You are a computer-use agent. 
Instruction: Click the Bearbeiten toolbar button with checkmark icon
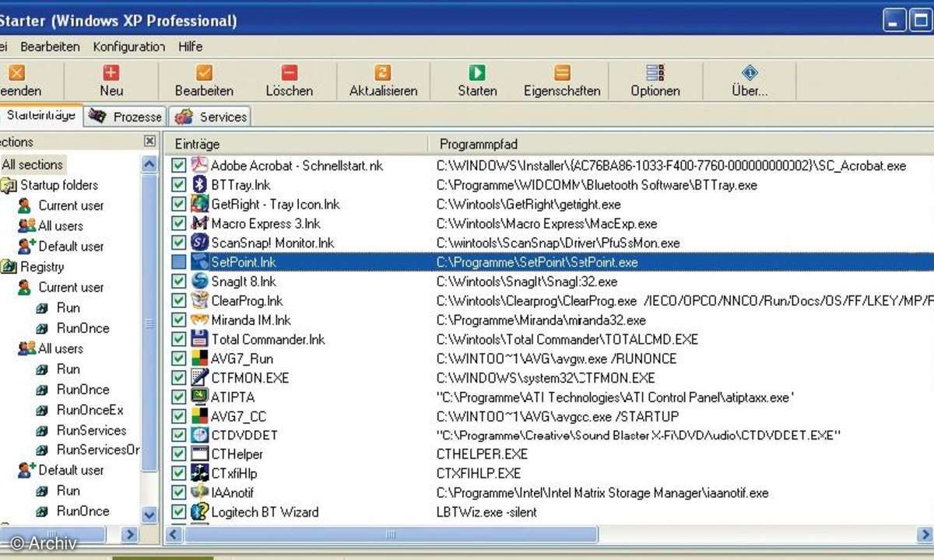(x=204, y=81)
